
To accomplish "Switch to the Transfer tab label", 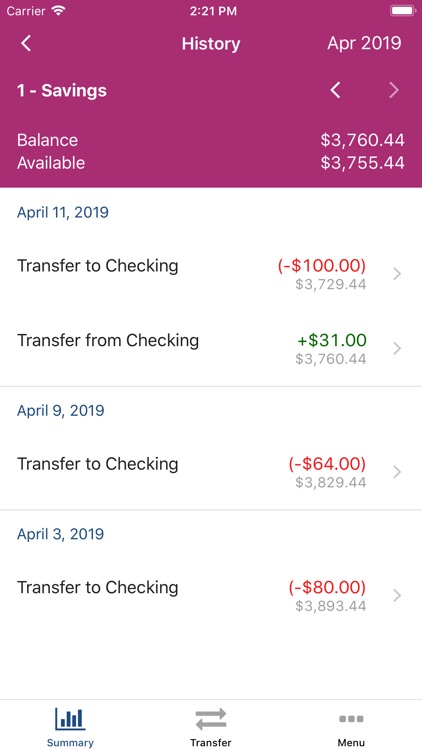I will (211, 743).
